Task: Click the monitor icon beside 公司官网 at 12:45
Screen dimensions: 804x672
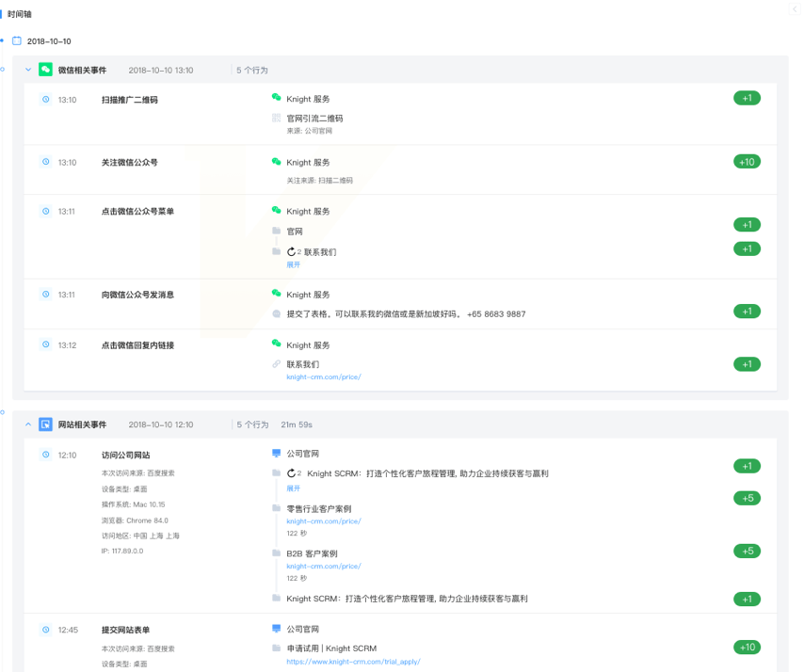Action: pyautogui.click(x=277, y=629)
